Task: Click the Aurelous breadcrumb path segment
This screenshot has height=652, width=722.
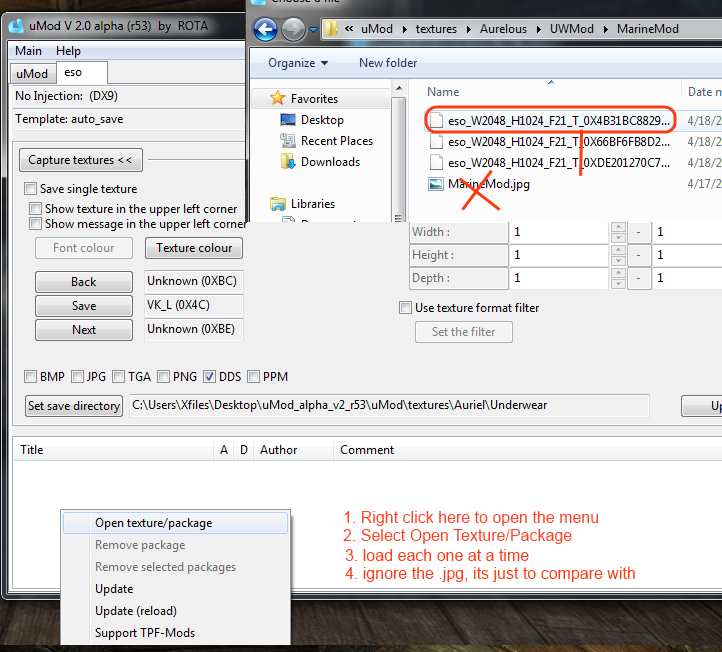Action: pos(503,29)
